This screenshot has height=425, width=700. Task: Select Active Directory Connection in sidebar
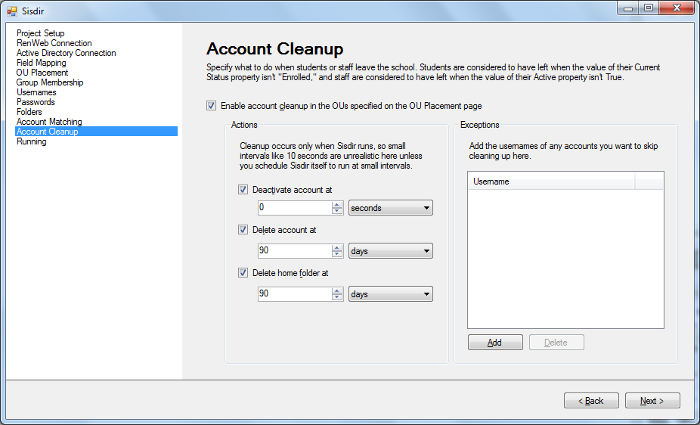coord(66,53)
